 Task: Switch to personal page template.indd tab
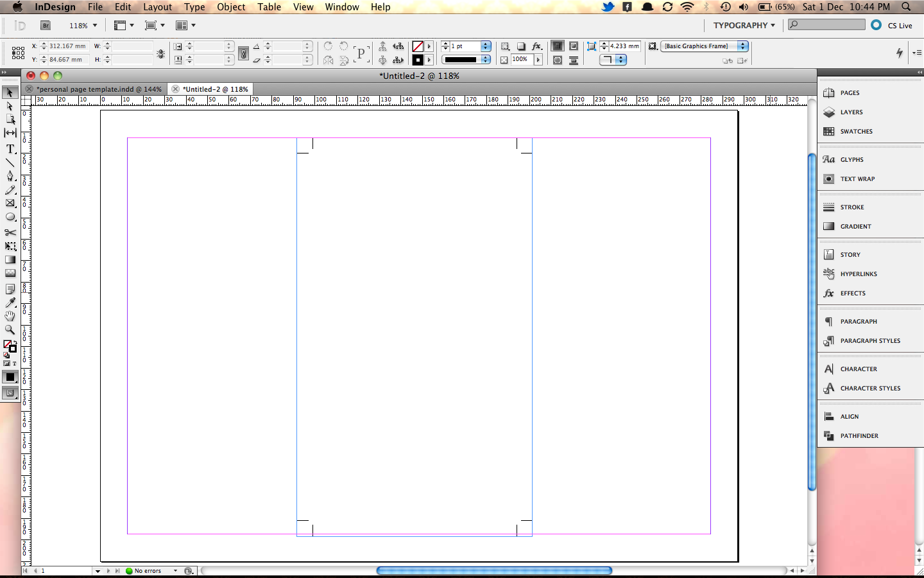click(x=99, y=89)
